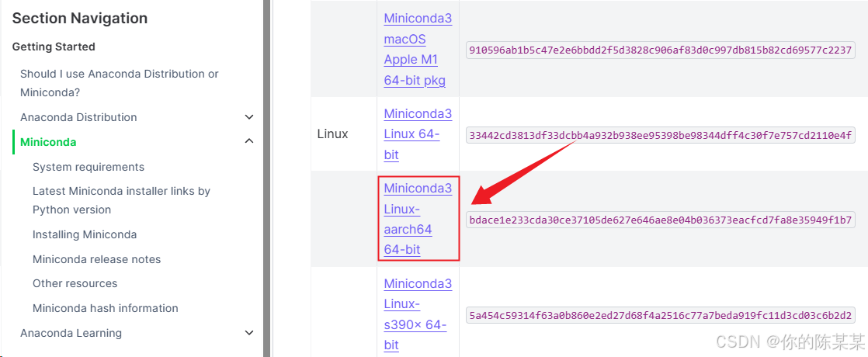Image resolution: width=868 pixels, height=357 pixels.
Task: Click the hash starting with bdace1e233cd
Action: [x=661, y=220]
